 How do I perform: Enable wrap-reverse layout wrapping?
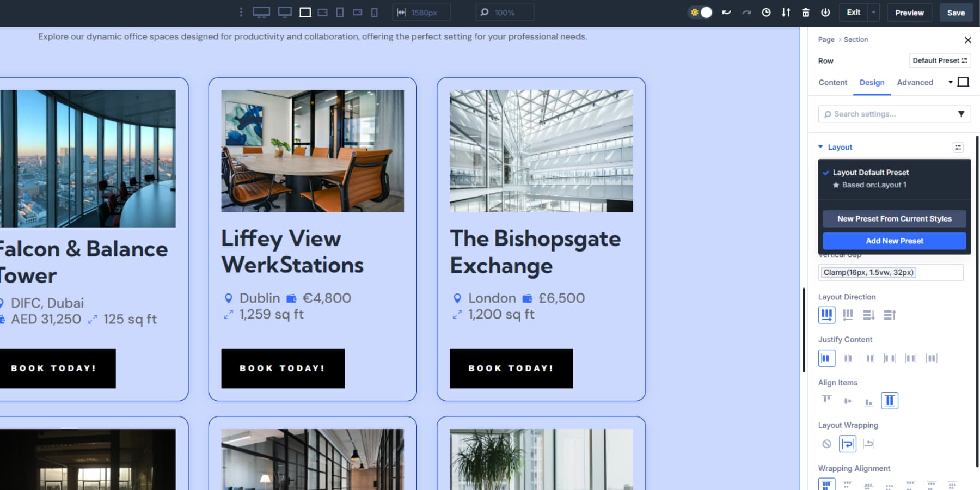point(869,444)
